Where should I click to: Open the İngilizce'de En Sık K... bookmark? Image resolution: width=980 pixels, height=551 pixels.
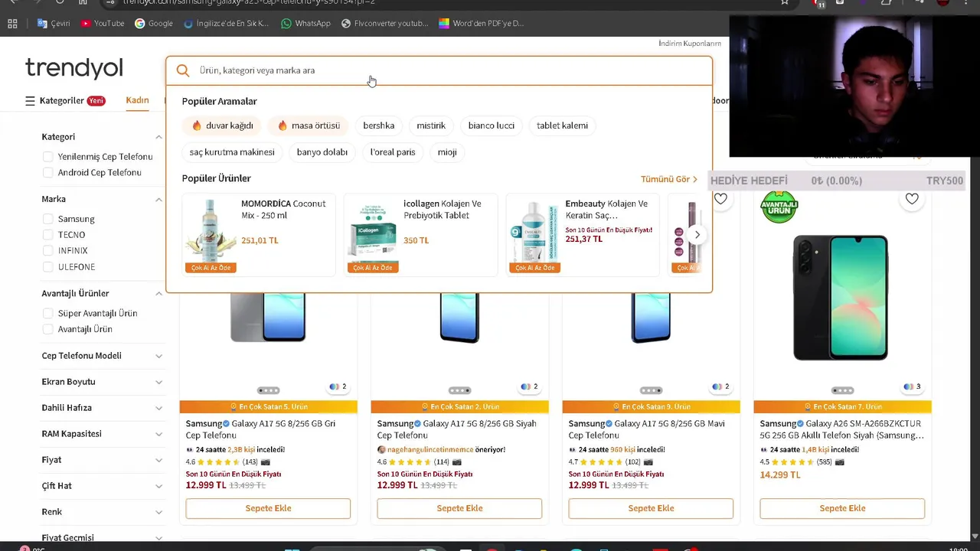[227, 24]
